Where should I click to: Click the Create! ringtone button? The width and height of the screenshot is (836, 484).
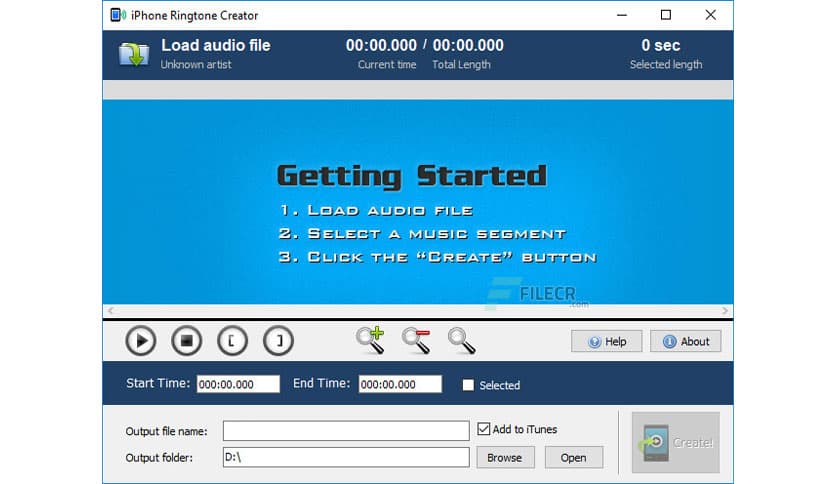point(676,442)
